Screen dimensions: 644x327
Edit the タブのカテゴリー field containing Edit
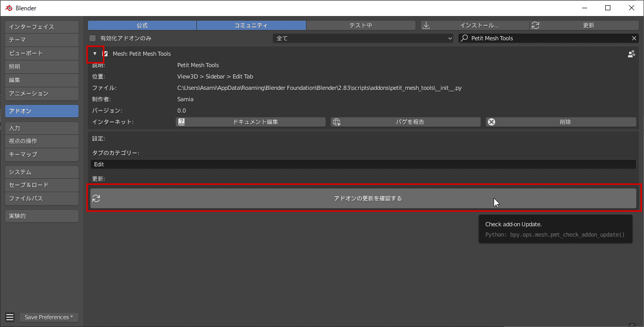pyautogui.click(x=363, y=164)
